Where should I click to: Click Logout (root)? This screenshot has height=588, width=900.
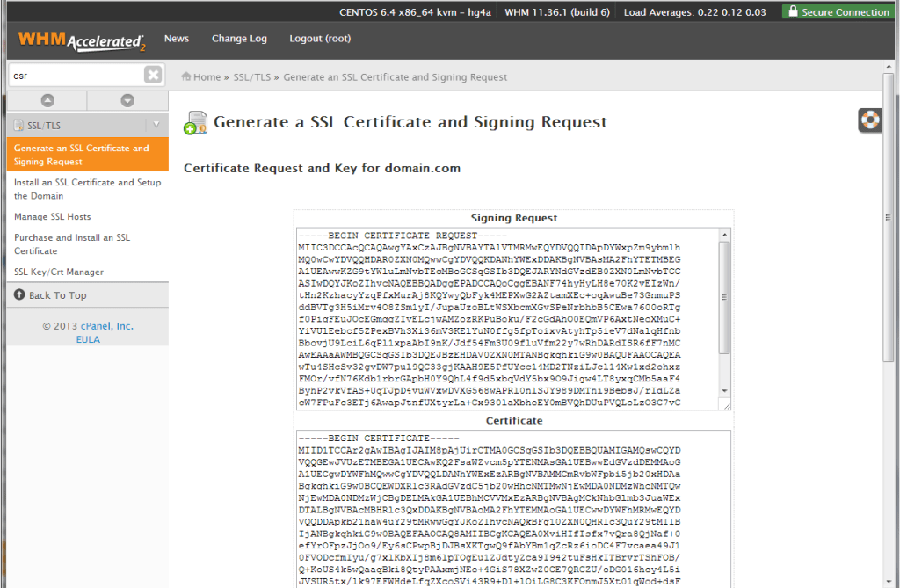[320, 39]
